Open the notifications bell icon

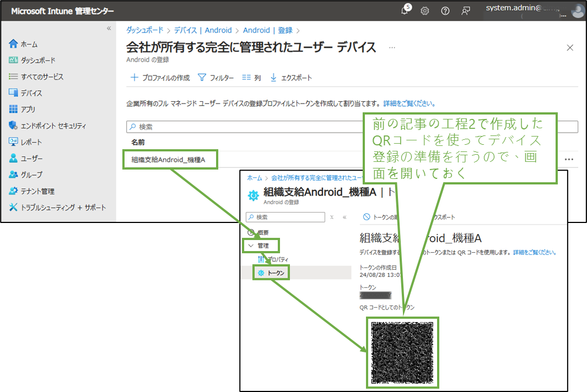[x=405, y=11]
